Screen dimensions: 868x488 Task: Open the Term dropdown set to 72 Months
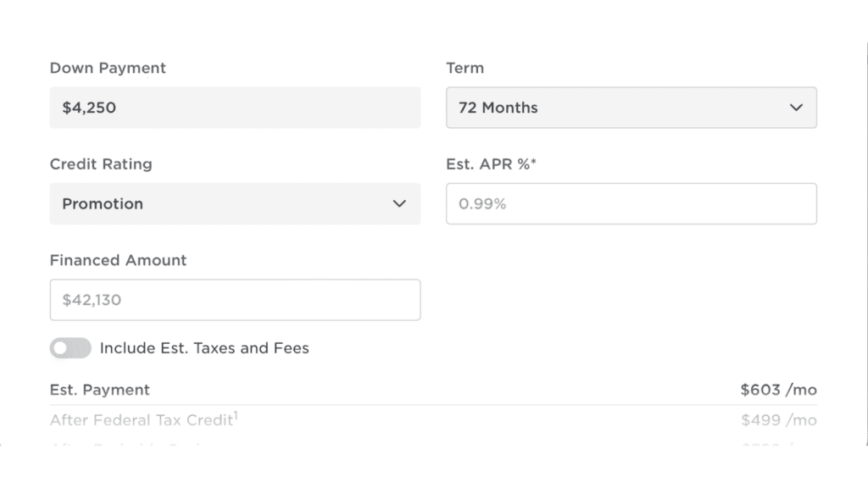coord(631,108)
